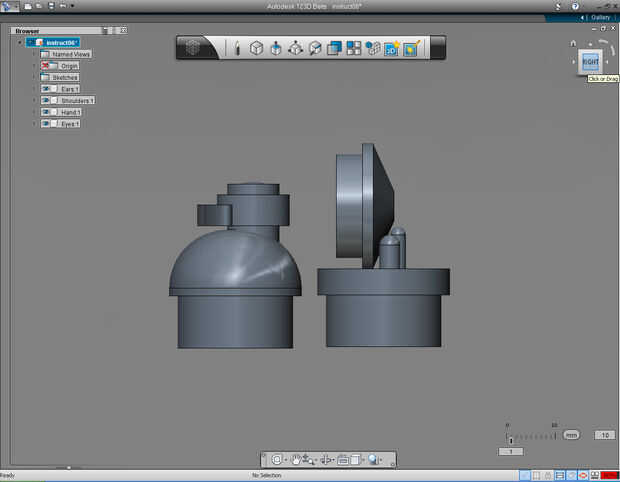This screenshot has height=482, width=620.
Task: Click the magnifier Look At tool in navigation bar
Action: 372,459
